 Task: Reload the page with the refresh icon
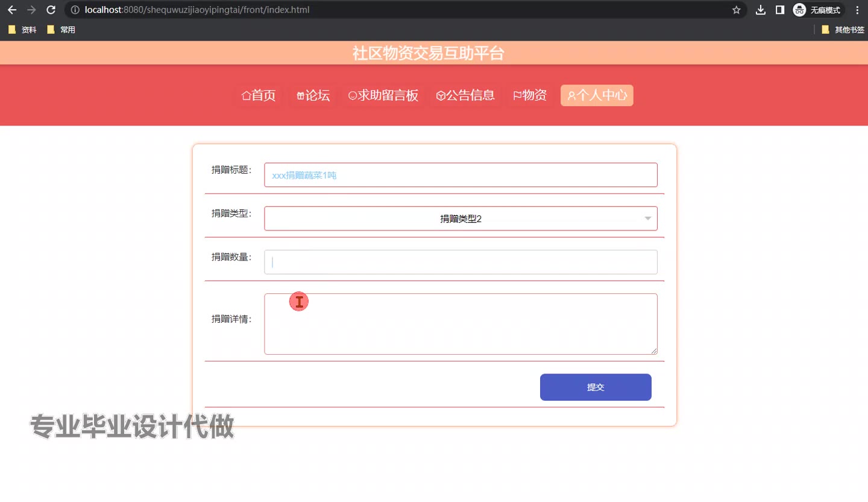(x=51, y=10)
